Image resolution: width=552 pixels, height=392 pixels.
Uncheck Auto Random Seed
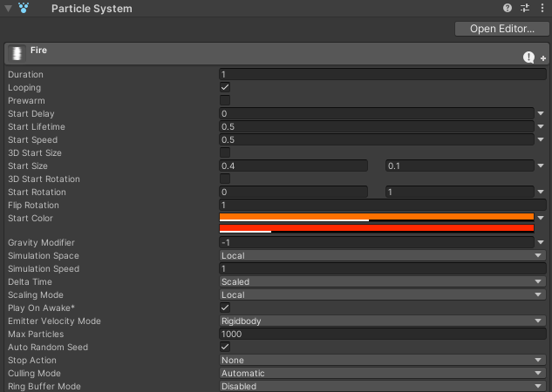(x=225, y=348)
